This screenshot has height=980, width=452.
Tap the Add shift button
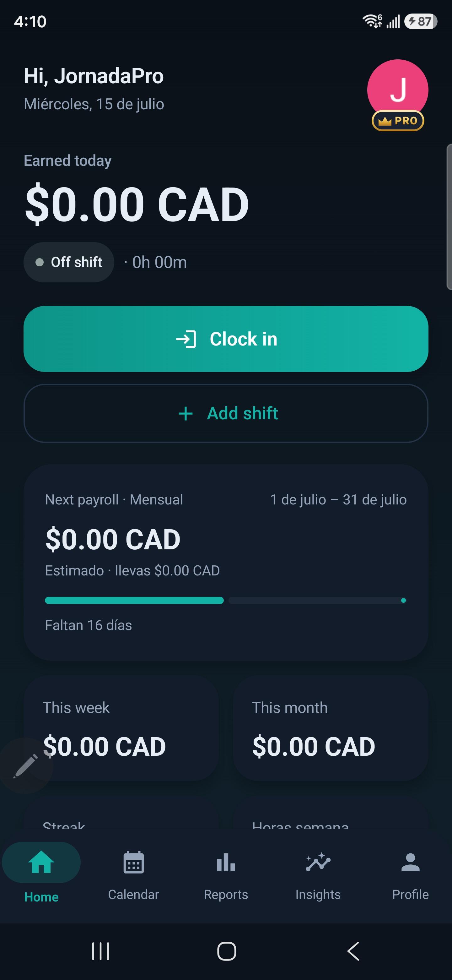[x=226, y=413]
